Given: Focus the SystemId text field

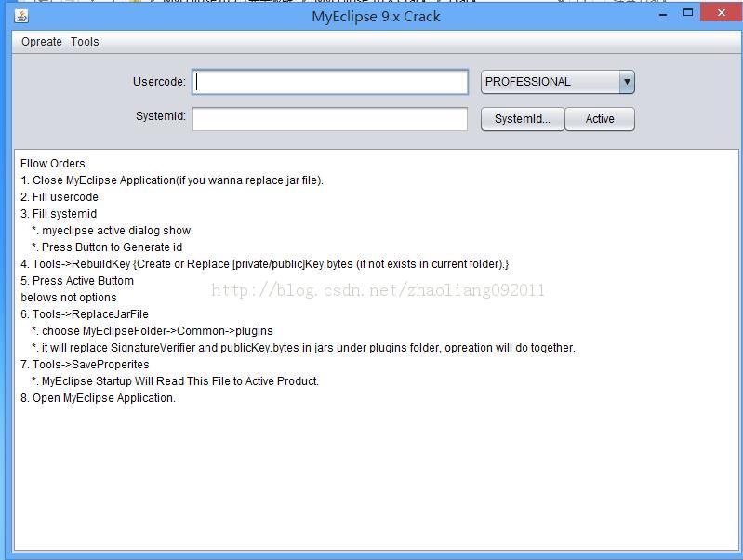Looking at the screenshot, I should 330,118.
